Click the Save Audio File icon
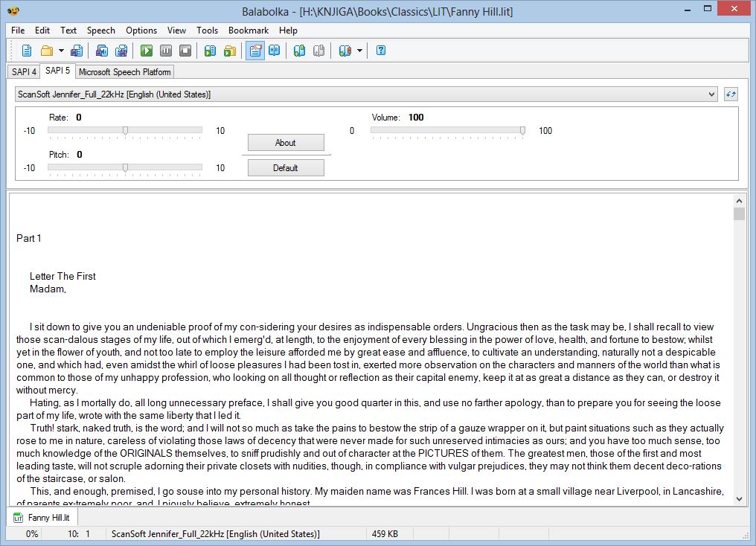 pos(102,51)
